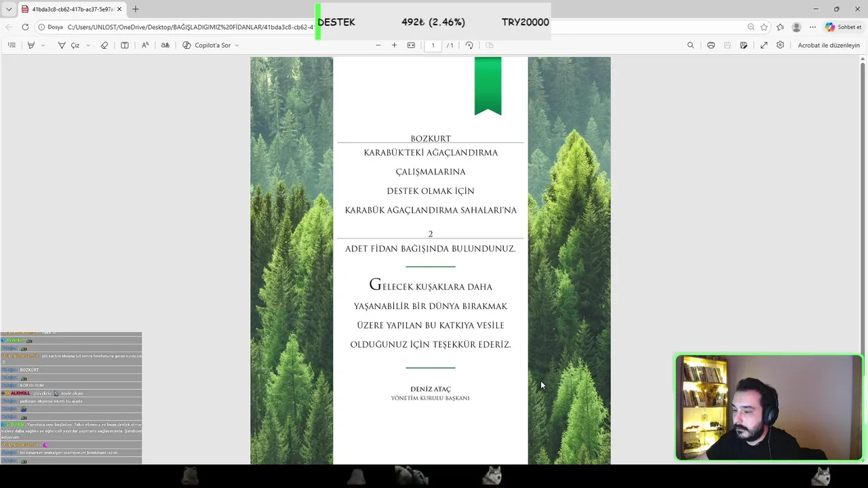Open the tab list dropdown arrow
Viewport: 868px width, 488px height.
[x=9, y=9]
